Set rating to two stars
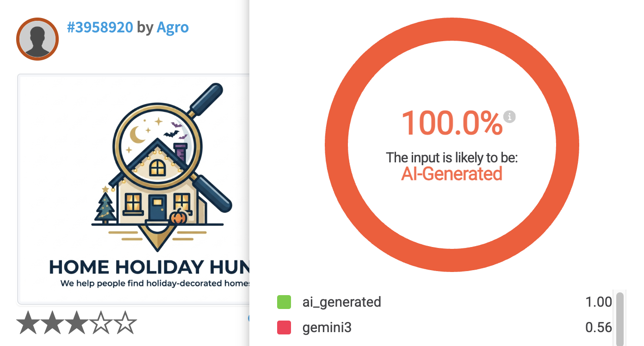Screen dimensions: 644x346 [x=52, y=323]
